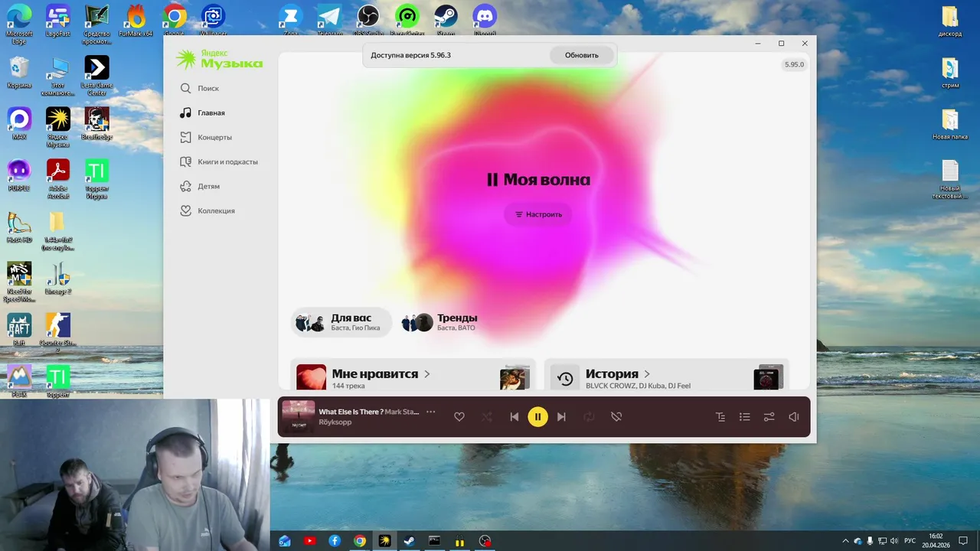Open OBS Studio desktop icon
This screenshot has width=980, height=551.
pyautogui.click(x=368, y=20)
